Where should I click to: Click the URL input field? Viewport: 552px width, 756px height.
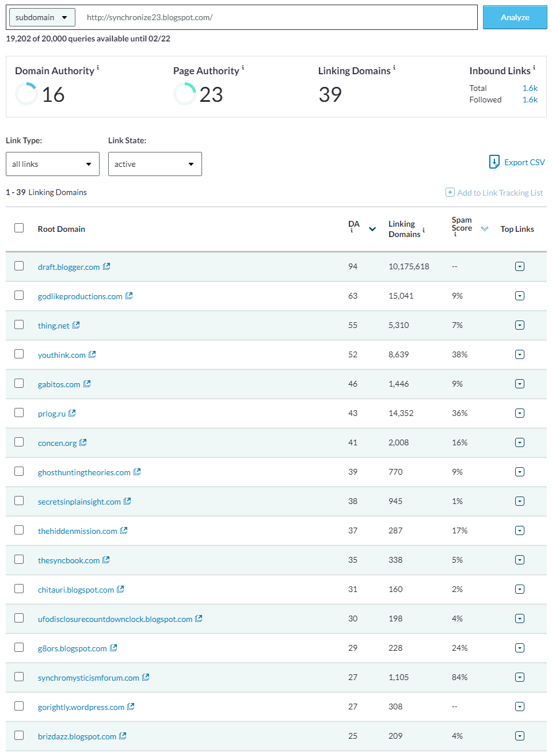tap(276, 17)
